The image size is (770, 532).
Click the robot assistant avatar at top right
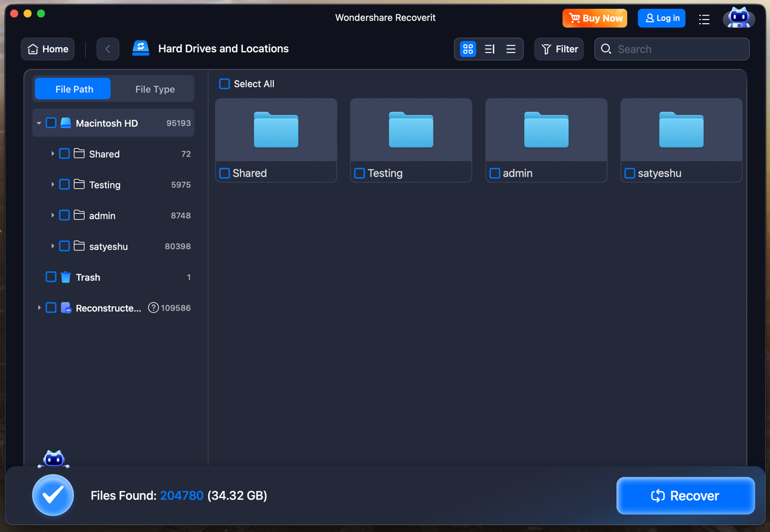tap(738, 18)
